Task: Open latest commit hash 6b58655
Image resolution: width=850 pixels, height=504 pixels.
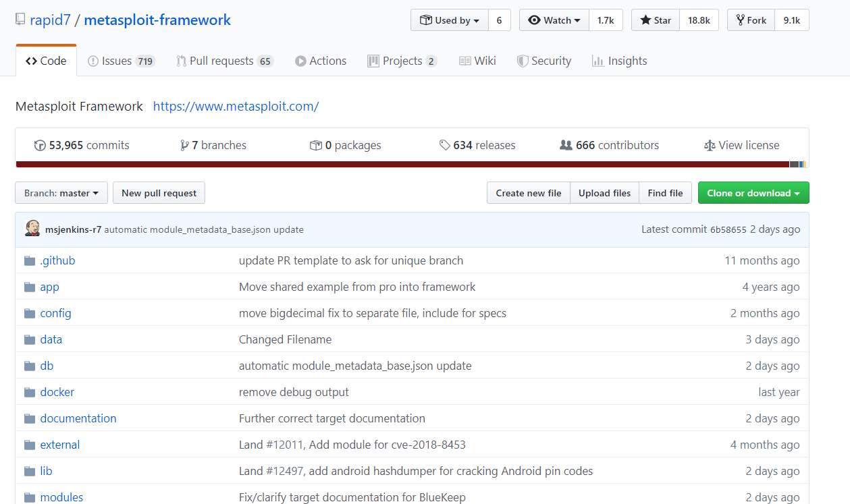Action: pyautogui.click(x=728, y=229)
